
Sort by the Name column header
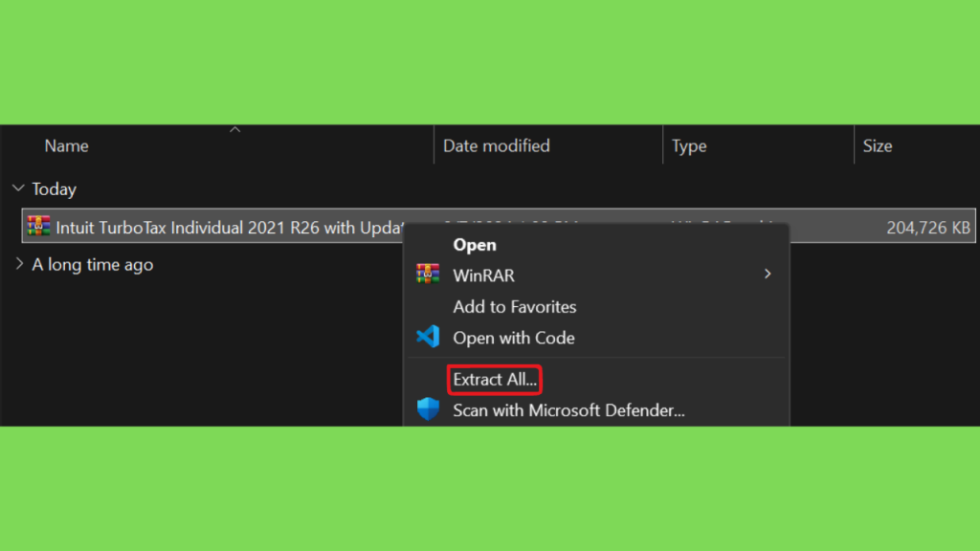[x=66, y=146]
